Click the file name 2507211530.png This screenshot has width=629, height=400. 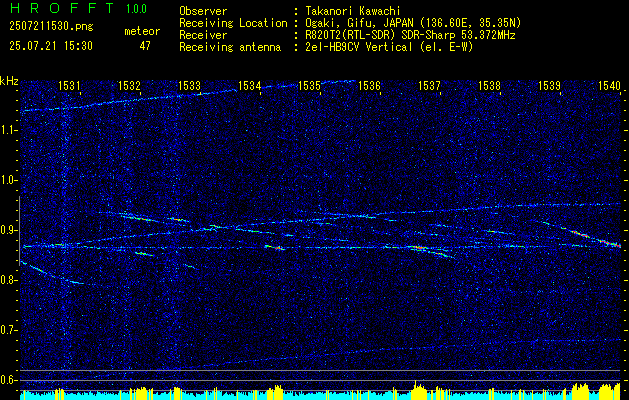[51, 27]
